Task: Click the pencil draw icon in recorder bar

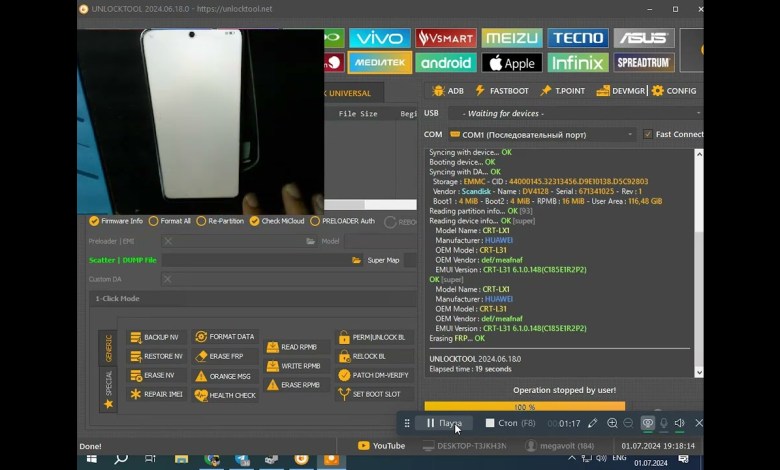Action: (593, 423)
